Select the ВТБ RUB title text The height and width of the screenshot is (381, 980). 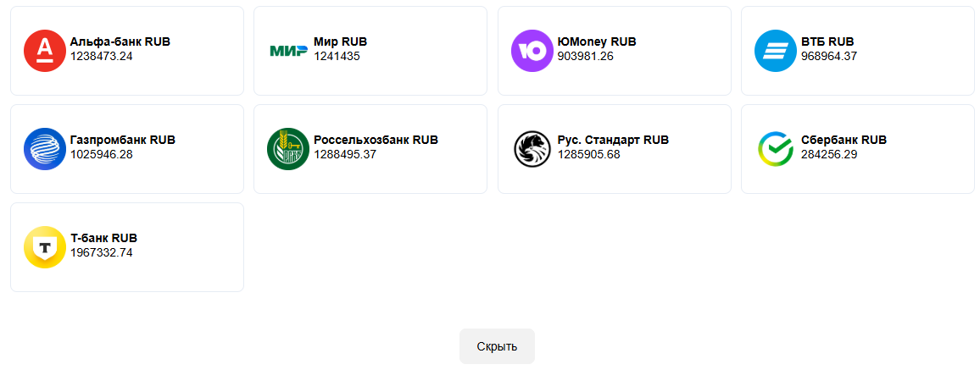point(827,41)
